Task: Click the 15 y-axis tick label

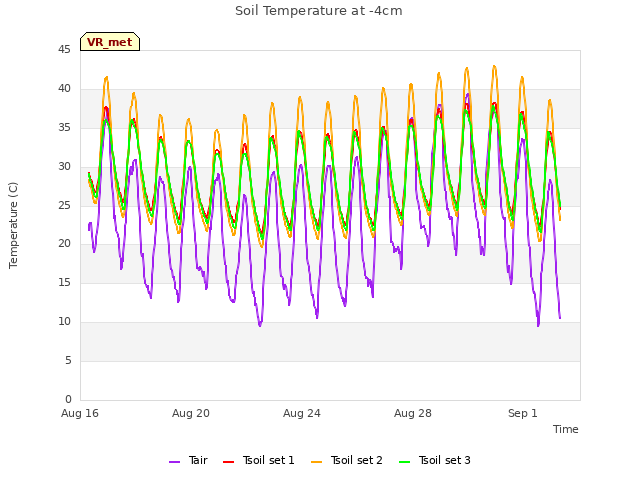Action: coord(64,282)
